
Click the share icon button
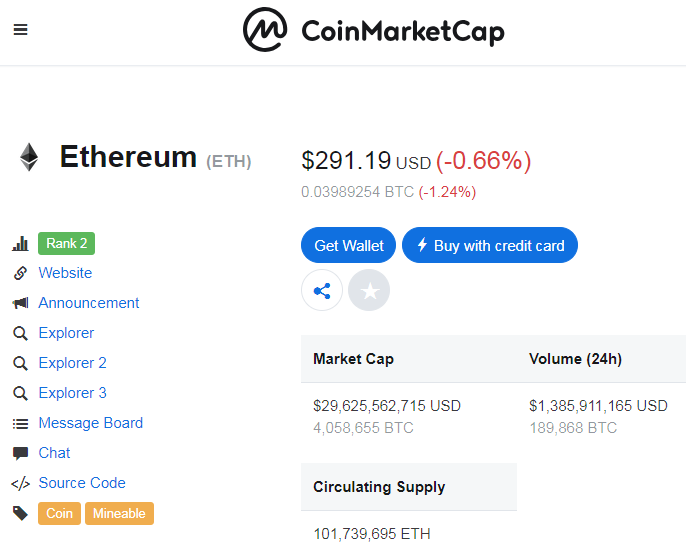click(x=322, y=291)
